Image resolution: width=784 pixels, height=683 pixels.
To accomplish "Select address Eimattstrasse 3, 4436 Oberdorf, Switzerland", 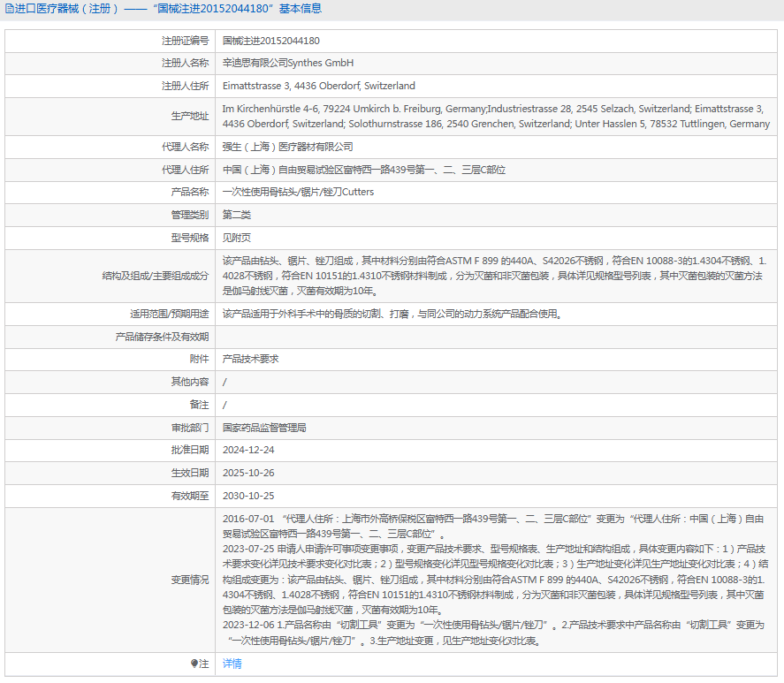I will [x=319, y=86].
